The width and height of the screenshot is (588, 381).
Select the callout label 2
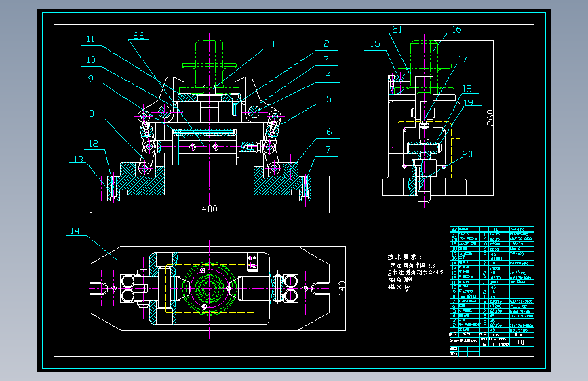326,44
